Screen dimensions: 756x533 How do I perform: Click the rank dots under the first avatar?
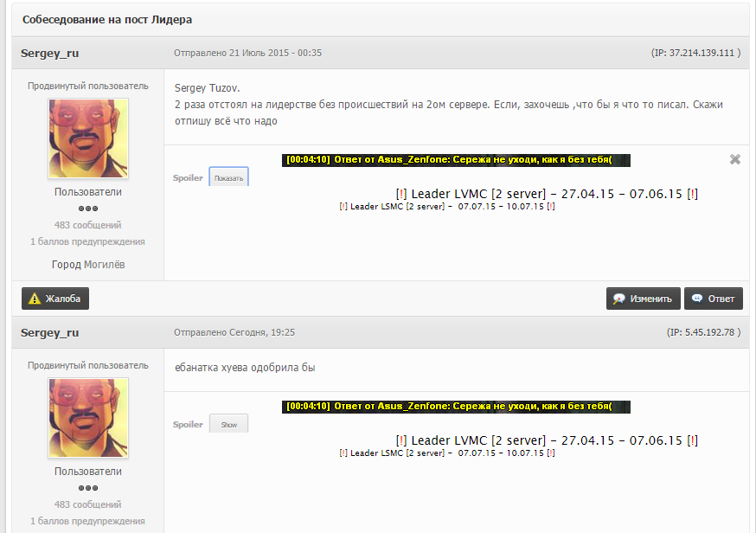click(x=88, y=209)
